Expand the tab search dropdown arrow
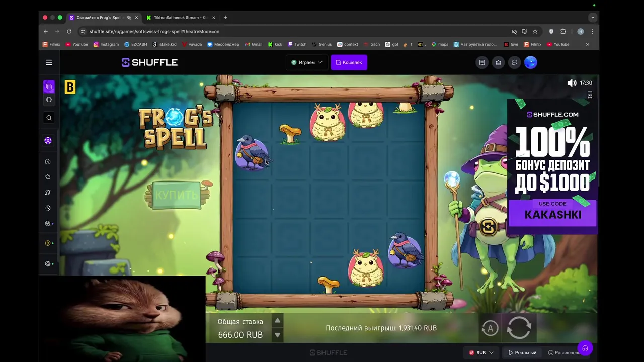The width and height of the screenshot is (644, 362). pyautogui.click(x=593, y=18)
